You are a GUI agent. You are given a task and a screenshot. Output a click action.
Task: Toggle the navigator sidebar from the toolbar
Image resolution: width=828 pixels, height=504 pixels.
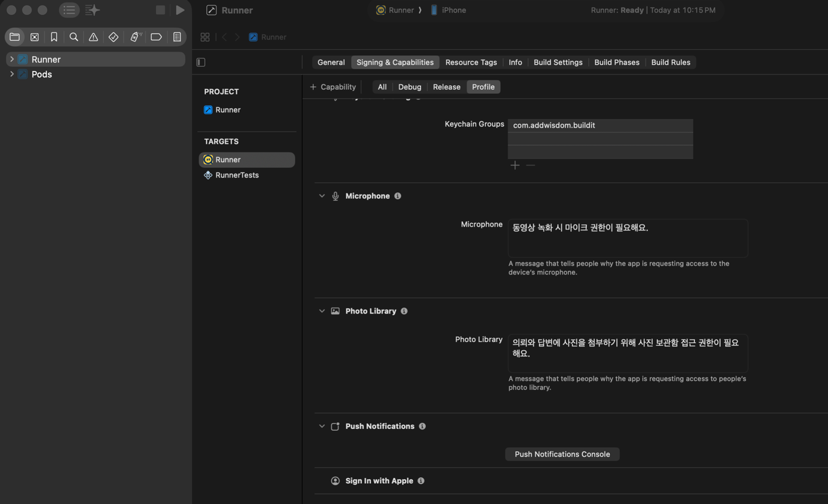coord(69,10)
